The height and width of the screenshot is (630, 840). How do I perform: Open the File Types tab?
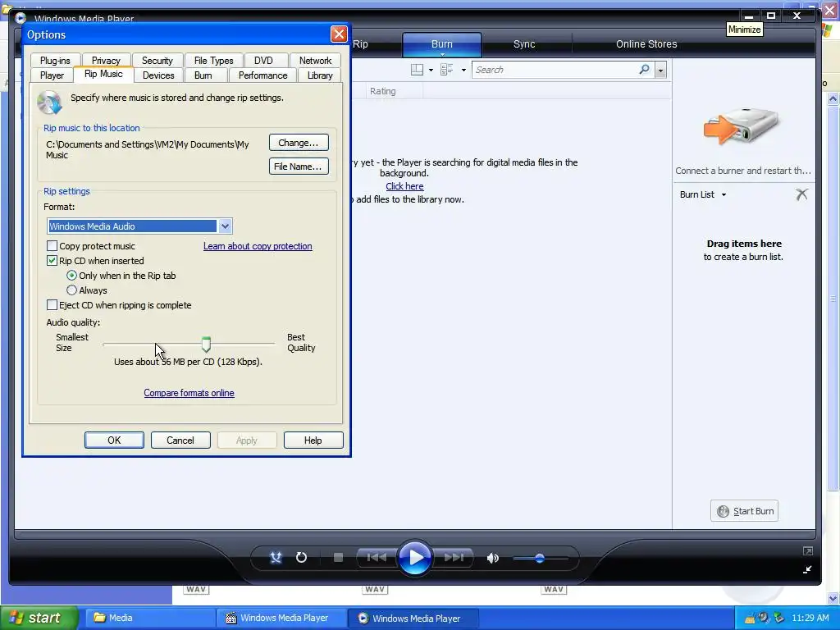213,61
